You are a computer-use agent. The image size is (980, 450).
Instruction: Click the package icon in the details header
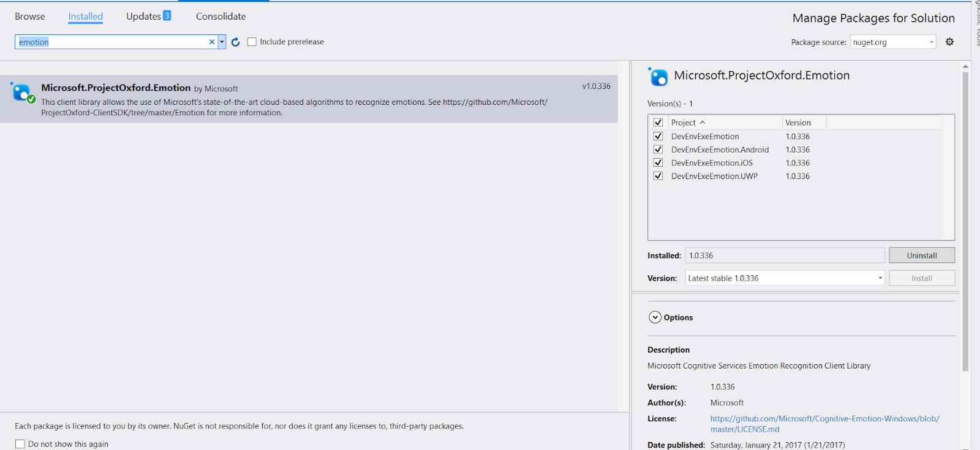pos(658,77)
